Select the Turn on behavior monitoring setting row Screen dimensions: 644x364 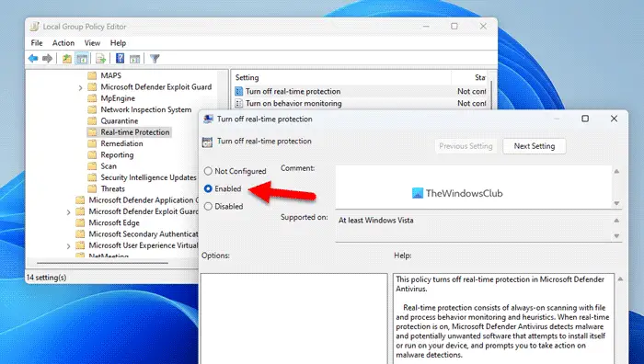360,104
